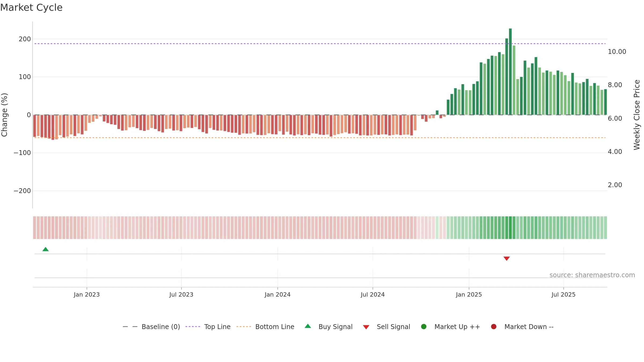Click the 200 tick on Change axis
The height and width of the screenshot is (362, 644).
(25, 39)
